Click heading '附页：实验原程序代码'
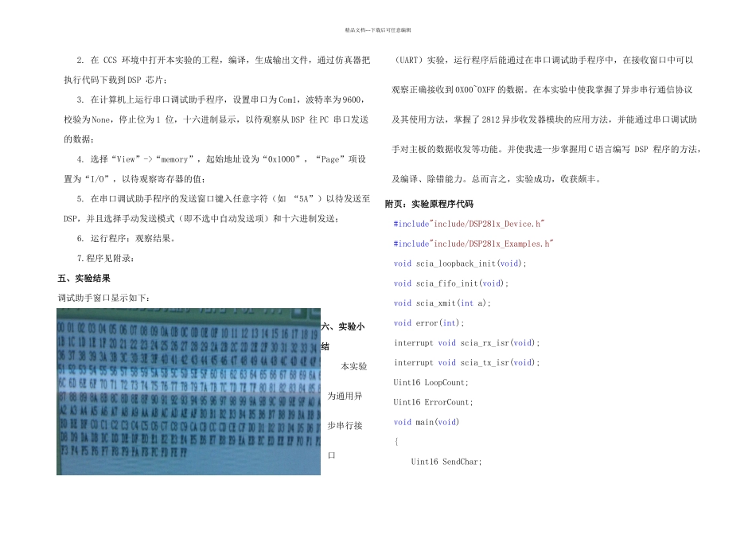This screenshot has height=535, width=756. [x=429, y=204]
